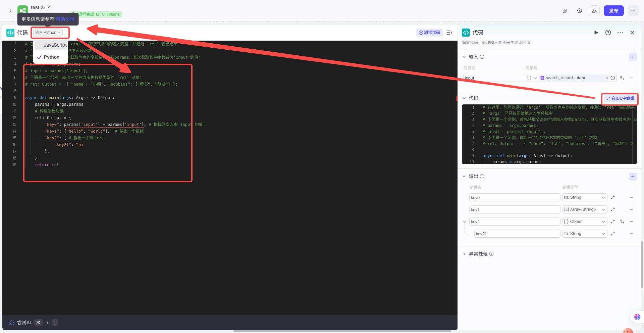
Task: Add a child field to key2
Action: pos(622,222)
